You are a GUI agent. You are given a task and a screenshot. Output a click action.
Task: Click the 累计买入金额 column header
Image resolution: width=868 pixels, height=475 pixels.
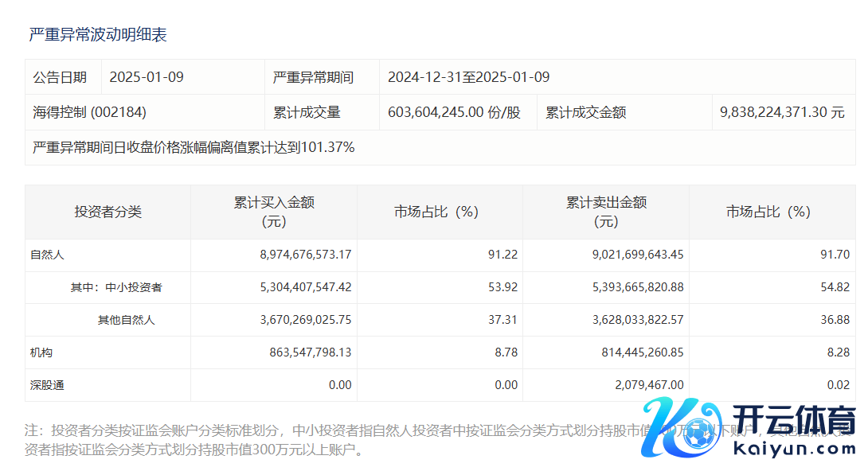[x=274, y=212]
